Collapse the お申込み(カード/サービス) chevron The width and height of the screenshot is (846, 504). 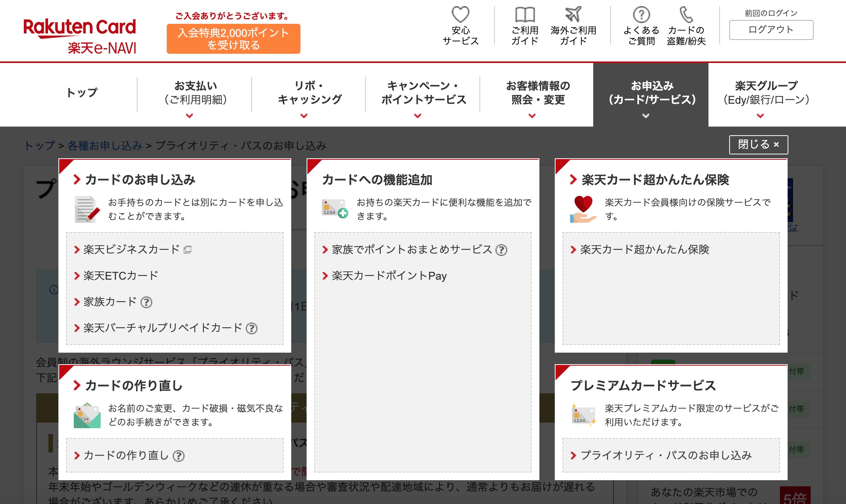point(646,116)
